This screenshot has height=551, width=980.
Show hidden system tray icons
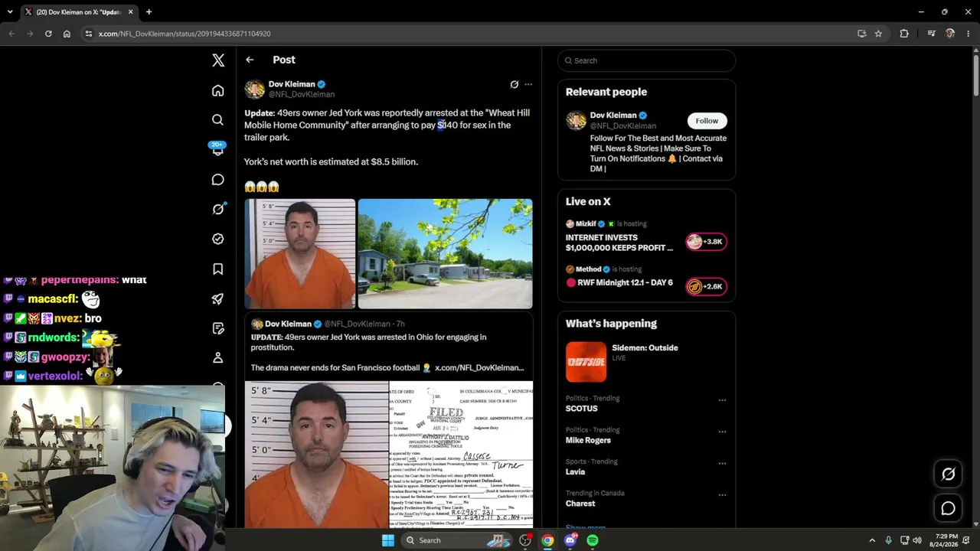tap(871, 540)
